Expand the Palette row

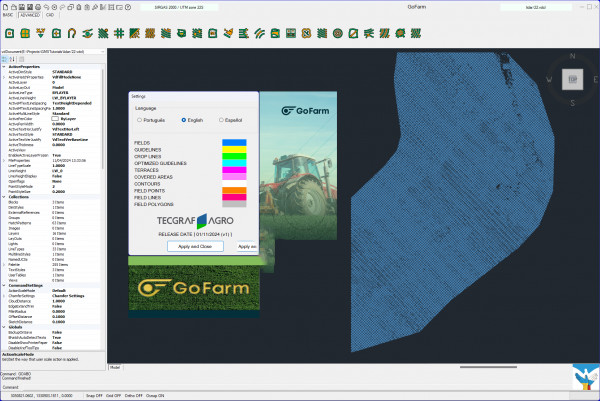pyautogui.click(x=4, y=265)
